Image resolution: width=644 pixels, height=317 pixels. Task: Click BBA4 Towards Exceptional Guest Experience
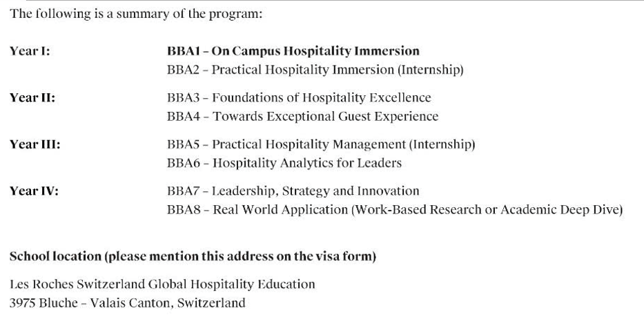[x=302, y=117]
